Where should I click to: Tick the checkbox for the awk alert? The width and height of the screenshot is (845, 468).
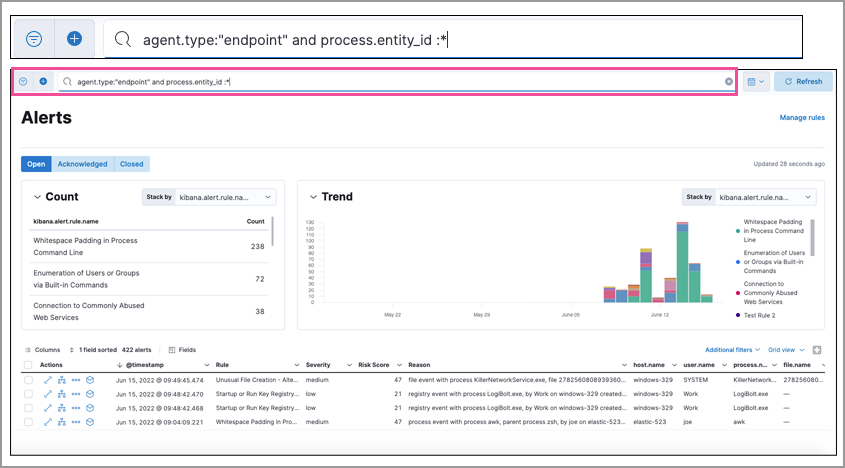tap(28, 422)
